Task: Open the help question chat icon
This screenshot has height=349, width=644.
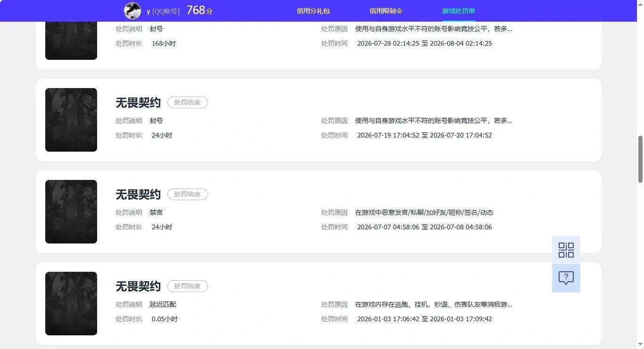Action: coord(566,278)
